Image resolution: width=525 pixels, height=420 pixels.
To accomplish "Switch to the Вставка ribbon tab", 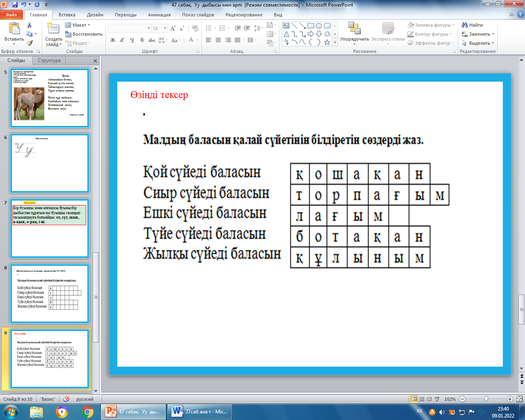I will click(x=67, y=15).
